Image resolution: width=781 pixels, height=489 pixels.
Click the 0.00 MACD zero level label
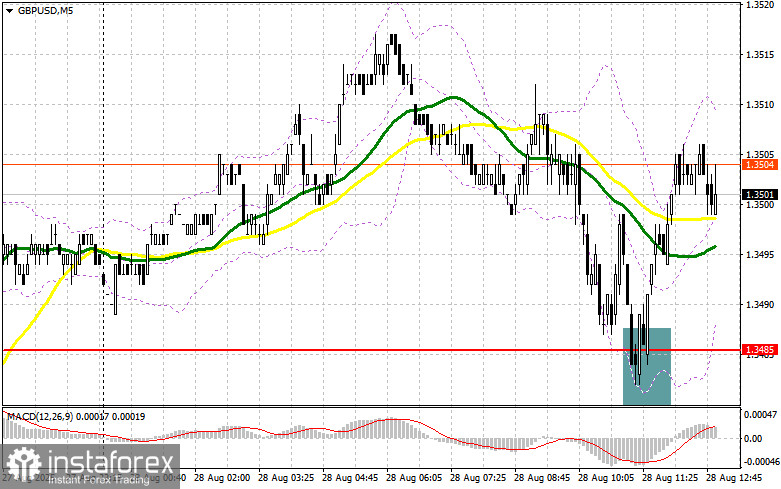click(x=753, y=439)
